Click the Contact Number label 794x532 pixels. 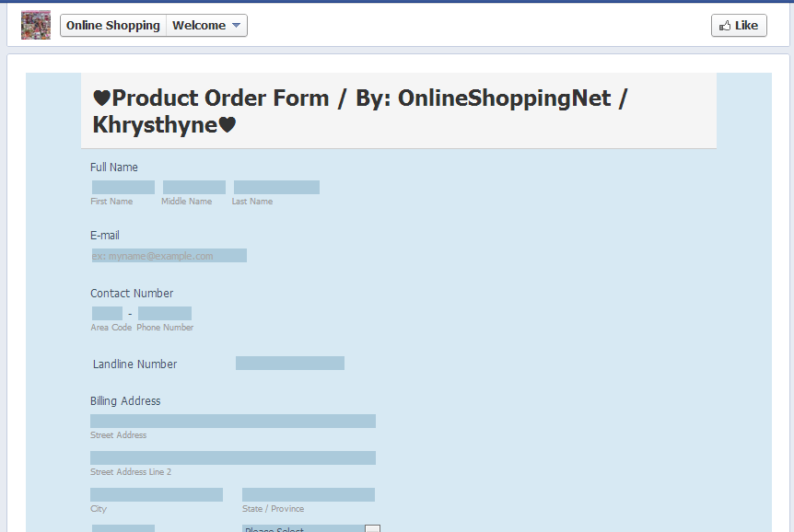[x=132, y=294]
